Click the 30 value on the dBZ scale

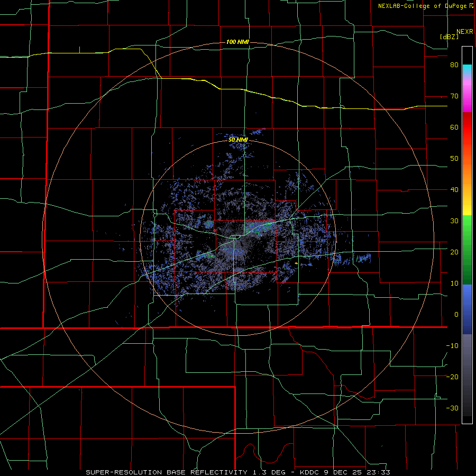pos(454,221)
